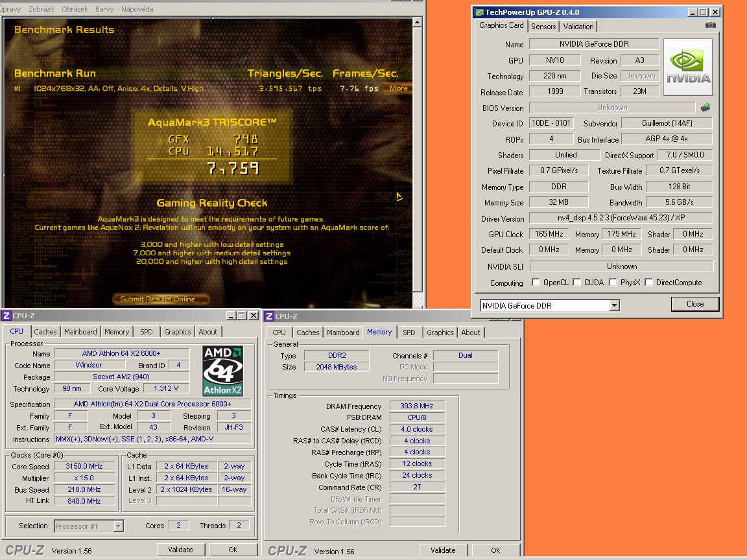
Task: Click the Command Rate 2T value
Action: tap(417, 487)
